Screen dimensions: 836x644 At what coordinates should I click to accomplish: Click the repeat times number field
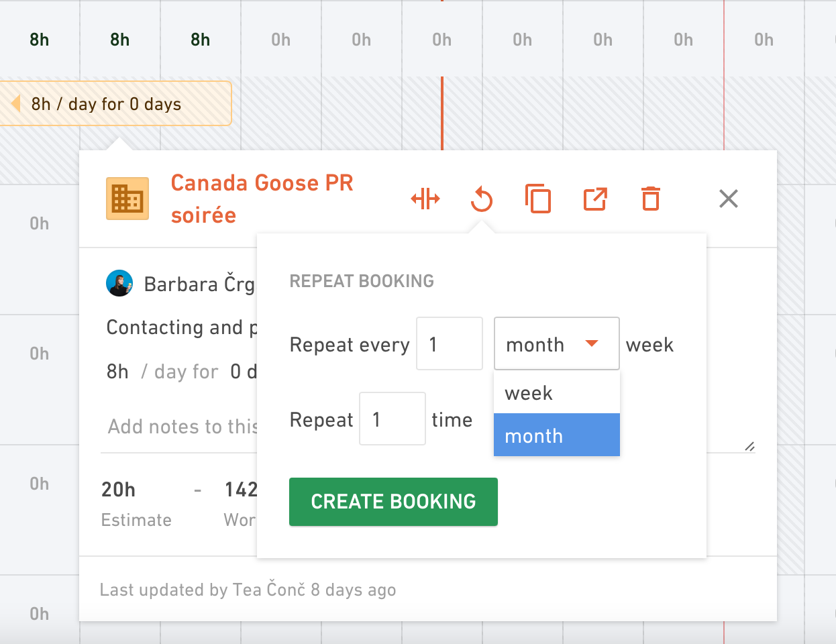coord(393,419)
